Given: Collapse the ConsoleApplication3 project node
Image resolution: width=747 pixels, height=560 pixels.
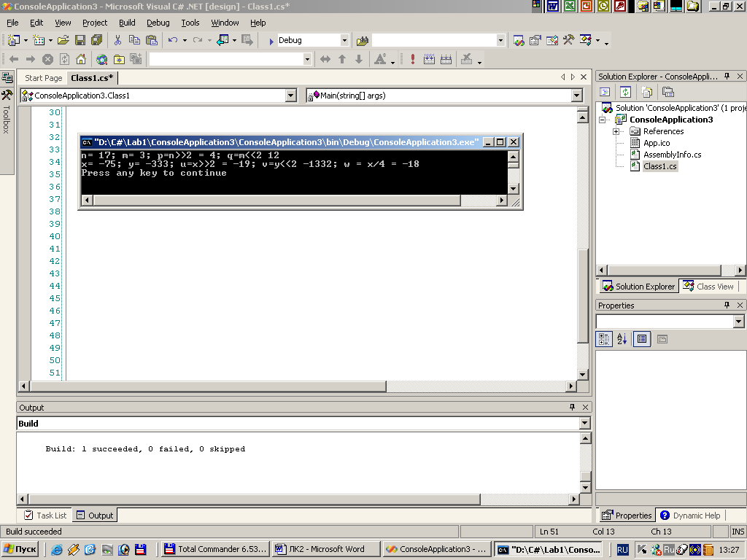Looking at the screenshot, I should click(602, 120).
